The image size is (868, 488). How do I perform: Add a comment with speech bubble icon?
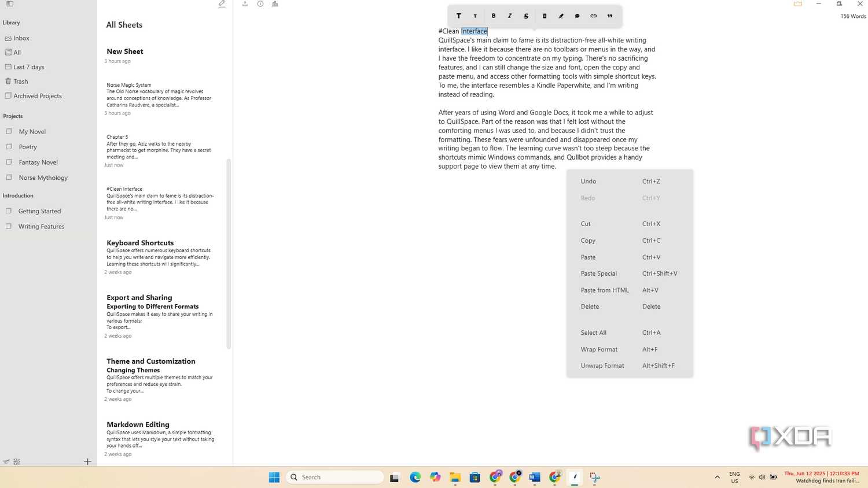(x=577, y=16)
